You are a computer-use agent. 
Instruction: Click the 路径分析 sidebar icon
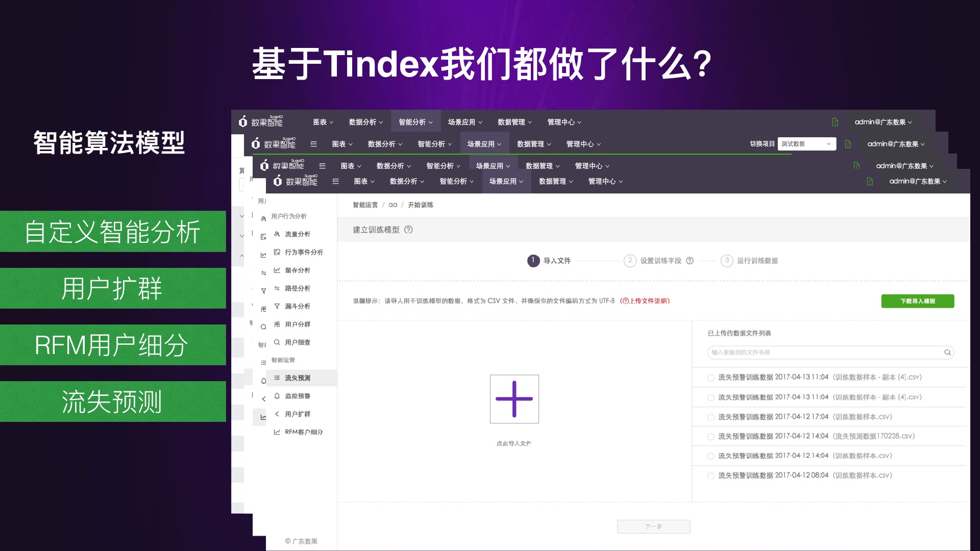[x=277, y=288]
